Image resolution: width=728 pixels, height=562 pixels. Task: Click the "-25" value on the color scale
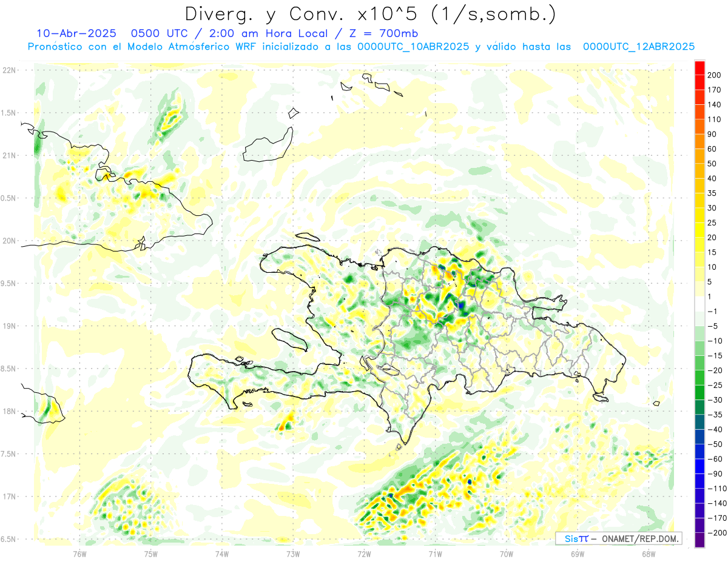(x=715, y=385)
